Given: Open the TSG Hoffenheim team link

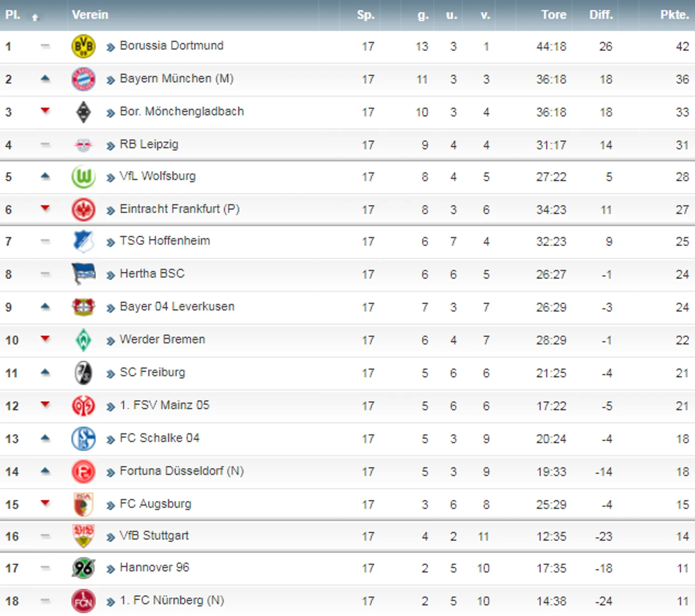Looking at the screenshot, I should tap(165, 241).
